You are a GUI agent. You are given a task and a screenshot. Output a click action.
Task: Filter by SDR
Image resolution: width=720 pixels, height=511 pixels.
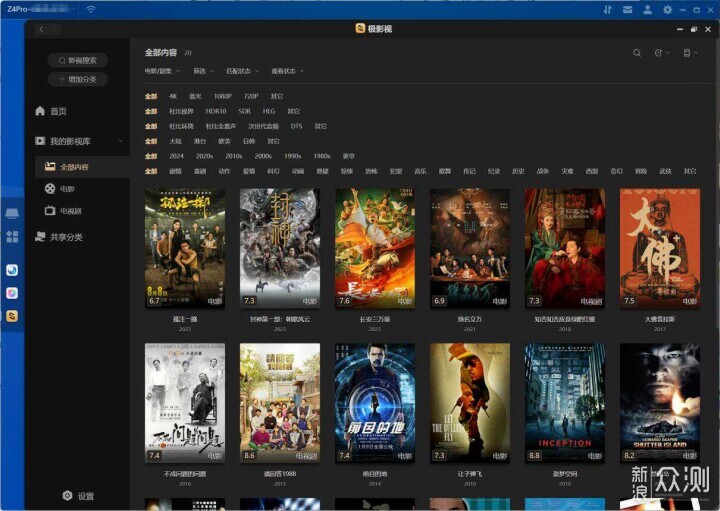point(244,111)
